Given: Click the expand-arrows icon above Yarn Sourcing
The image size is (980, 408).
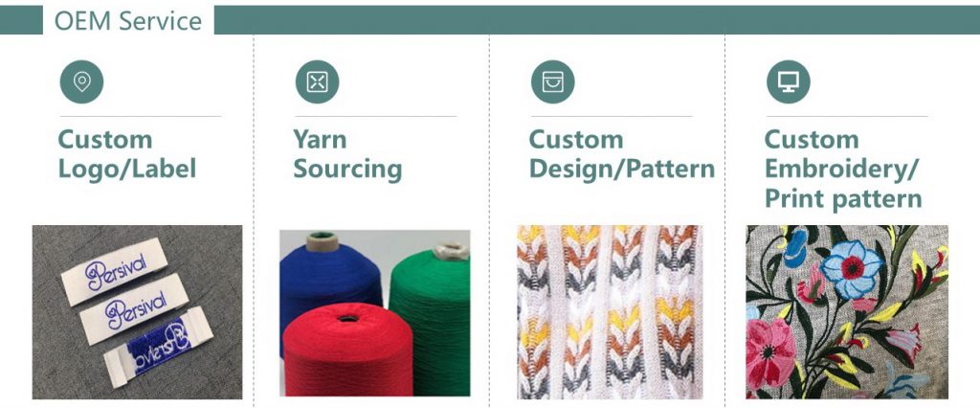Looking at the screenshot, I should [x=318, y=82].
